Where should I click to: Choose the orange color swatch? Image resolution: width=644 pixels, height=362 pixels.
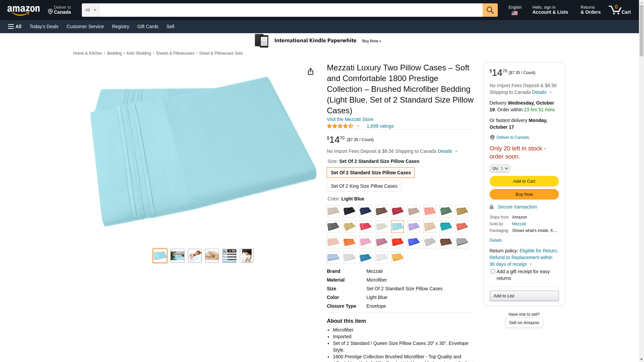pos(349,242)
